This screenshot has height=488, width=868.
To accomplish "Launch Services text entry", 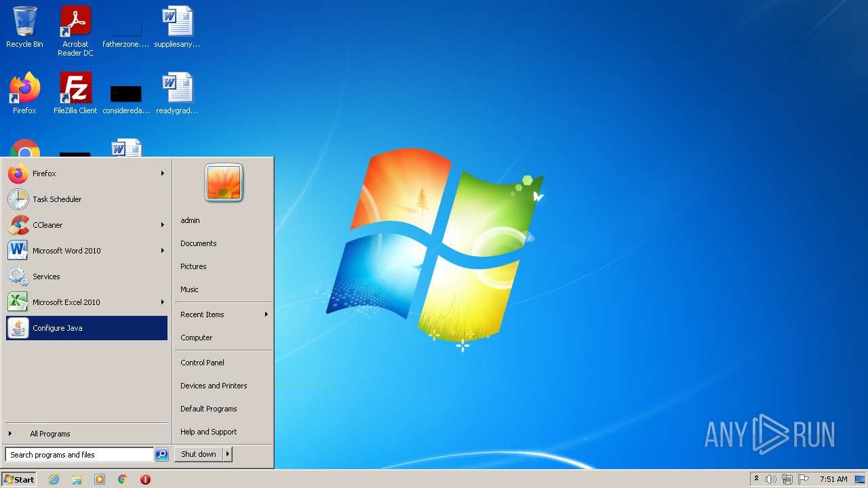I will [x=46, y=277].
